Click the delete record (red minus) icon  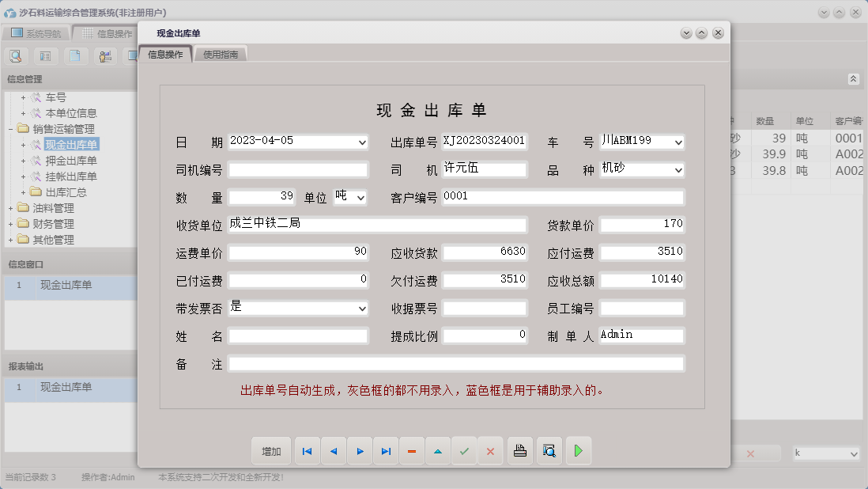[411, 450]
